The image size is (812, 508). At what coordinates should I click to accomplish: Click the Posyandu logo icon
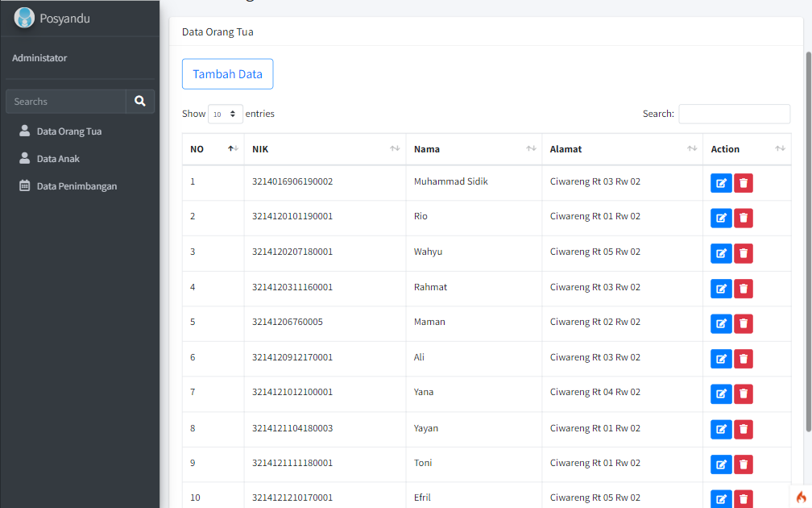click(24, 18)
